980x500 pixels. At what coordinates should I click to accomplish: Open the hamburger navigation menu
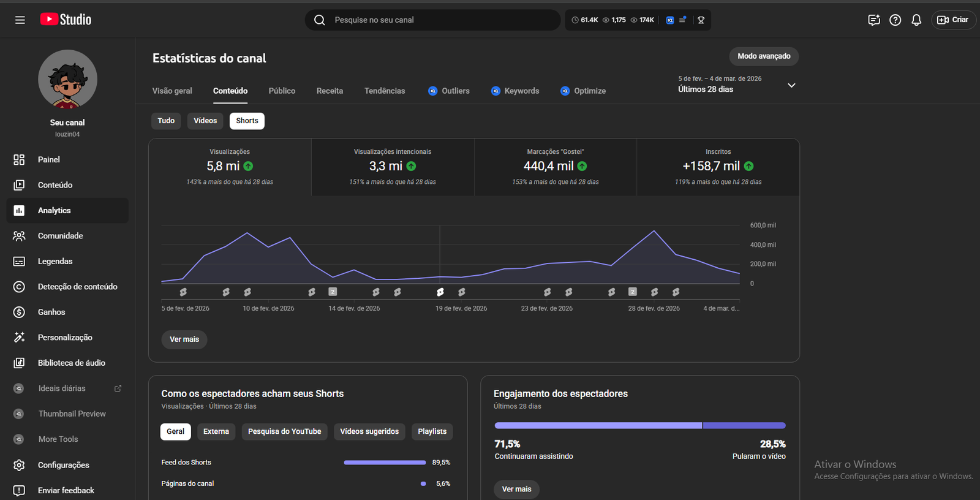20,20
